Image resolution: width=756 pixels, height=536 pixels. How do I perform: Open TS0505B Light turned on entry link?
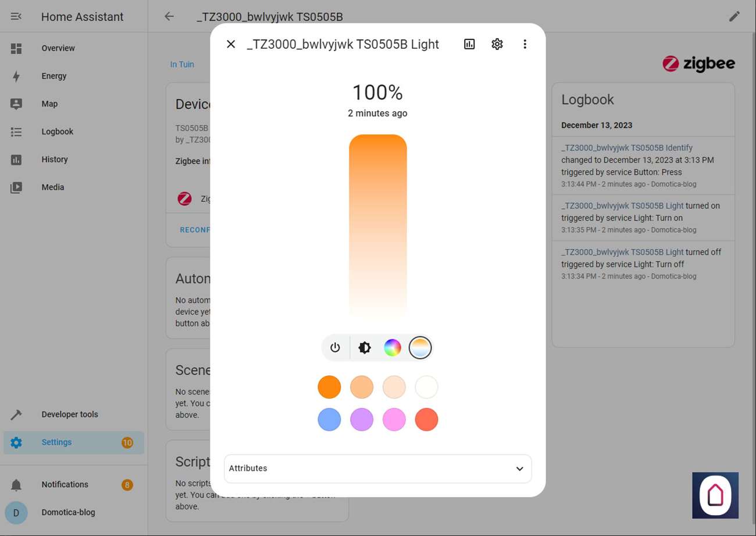(622, 205)
